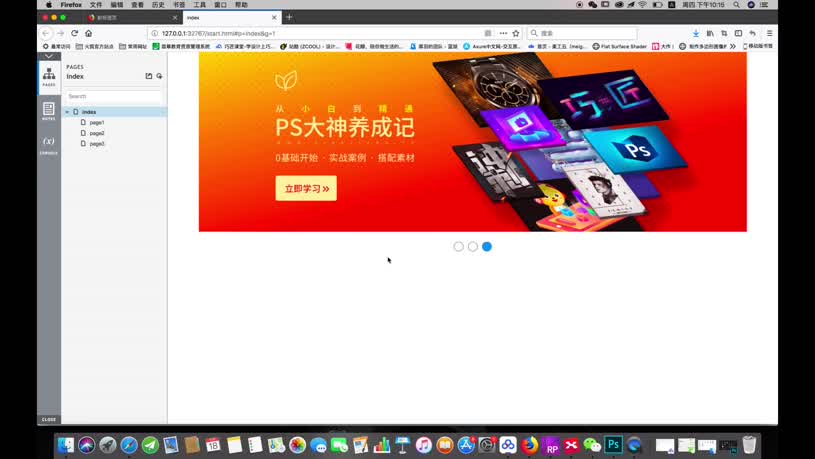Open iTunes music icon in Dock
Image resolution: width=815 pixels, height=459 pixels.
(424, 445)
